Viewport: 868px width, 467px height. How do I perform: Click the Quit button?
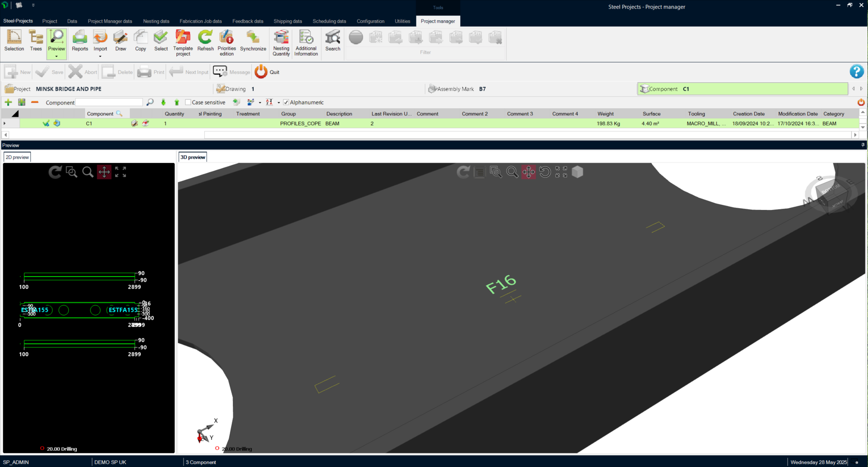[267, 72]
